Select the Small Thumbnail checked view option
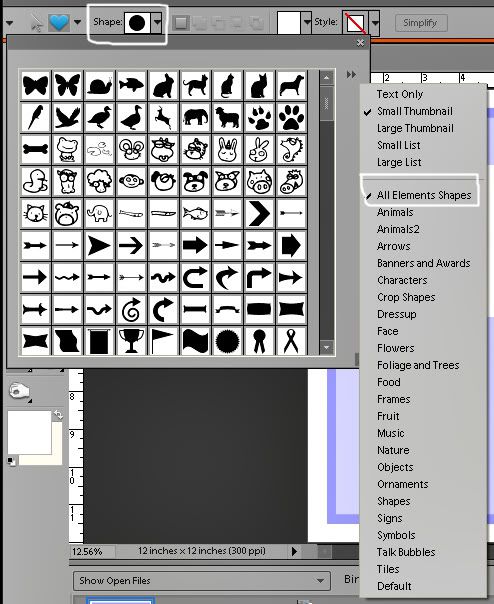The width and height of the screenshot is (494, 604). 415,111
